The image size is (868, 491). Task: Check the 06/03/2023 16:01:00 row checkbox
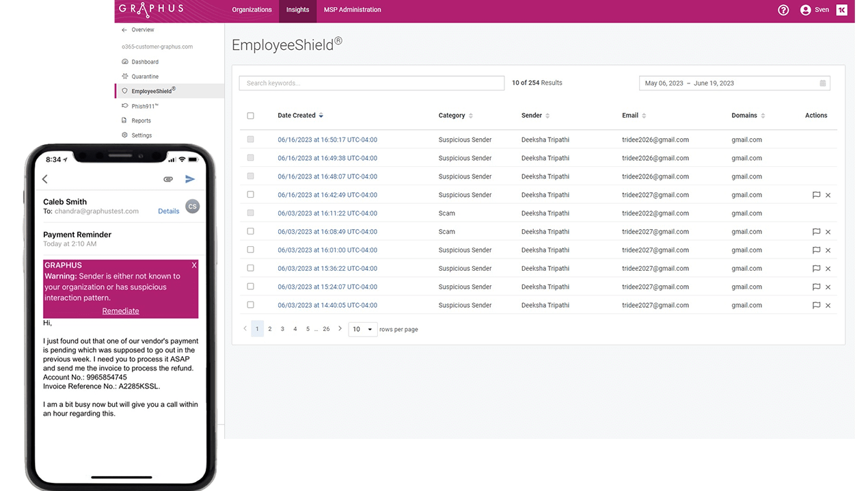pos(250,250)
